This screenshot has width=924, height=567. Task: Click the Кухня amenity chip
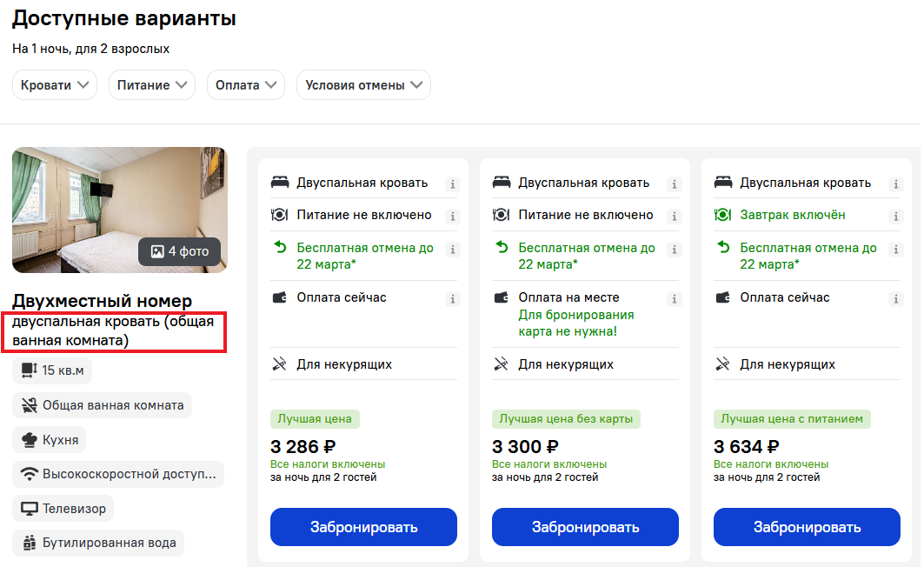(x=50, y=440)
